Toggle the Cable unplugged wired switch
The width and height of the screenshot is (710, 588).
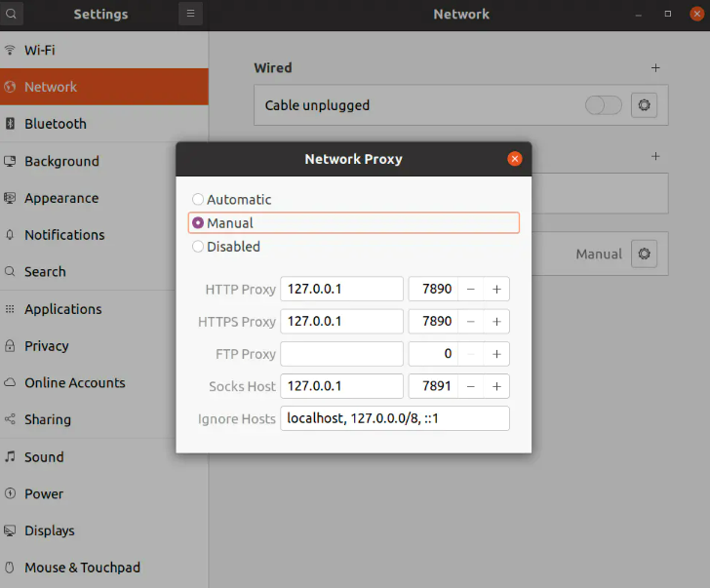click(x=603, y=105)
